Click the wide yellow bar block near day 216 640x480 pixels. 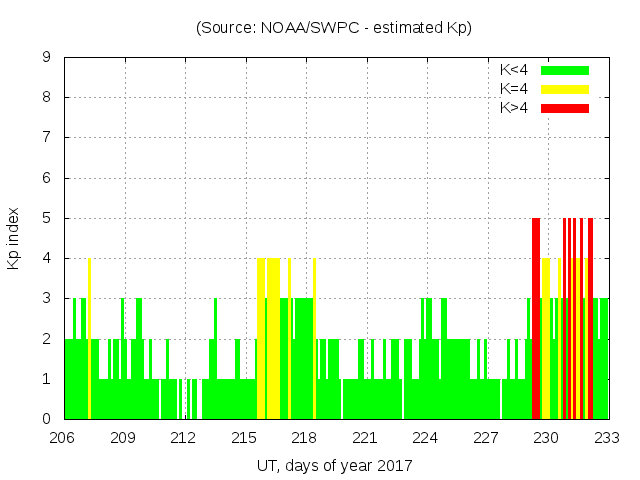(269, 340)
